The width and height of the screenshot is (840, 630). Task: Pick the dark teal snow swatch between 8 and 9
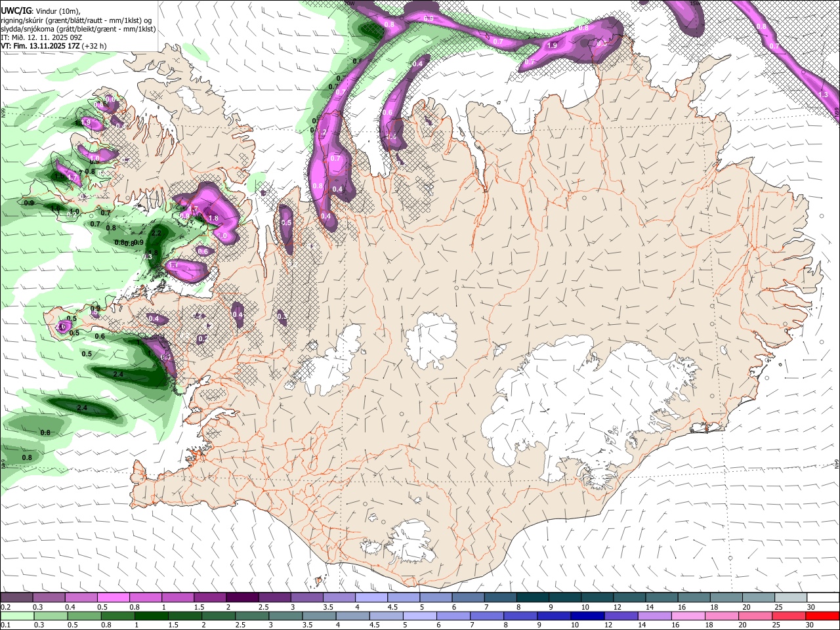pyautogui.click(x=532, y=598)
